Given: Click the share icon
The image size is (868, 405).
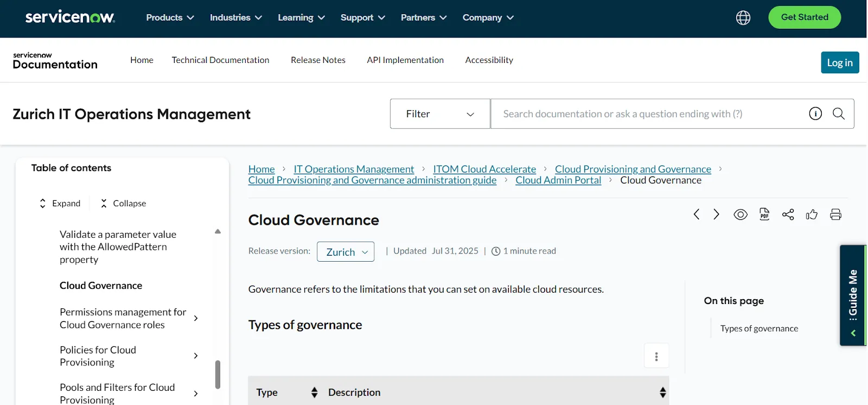Looking at the screenshot, I should pos(788,214).
